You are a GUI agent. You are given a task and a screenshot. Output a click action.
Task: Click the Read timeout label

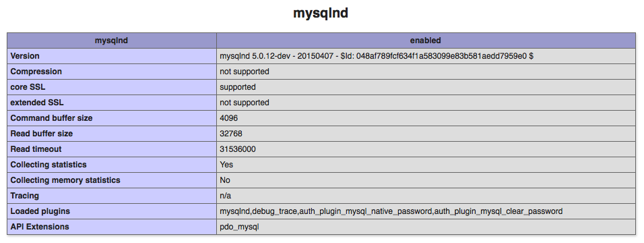click(36, 149)
